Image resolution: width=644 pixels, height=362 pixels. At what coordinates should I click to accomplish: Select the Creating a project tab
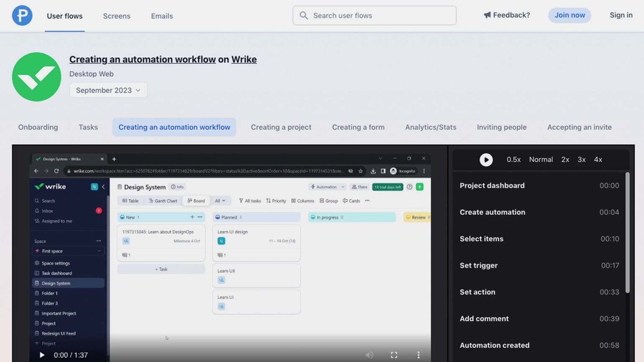click(x=281, y=127)
